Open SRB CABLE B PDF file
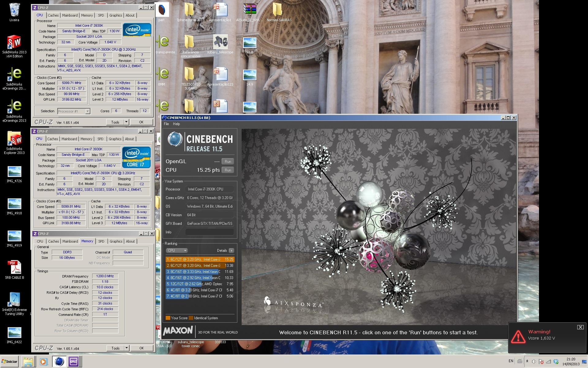 point(14,270)
